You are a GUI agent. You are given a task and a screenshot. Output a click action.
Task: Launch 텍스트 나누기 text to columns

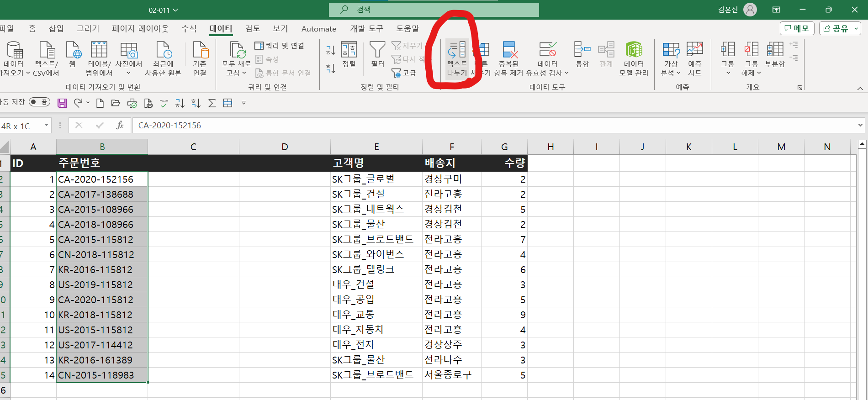click(x=457, y=58)
